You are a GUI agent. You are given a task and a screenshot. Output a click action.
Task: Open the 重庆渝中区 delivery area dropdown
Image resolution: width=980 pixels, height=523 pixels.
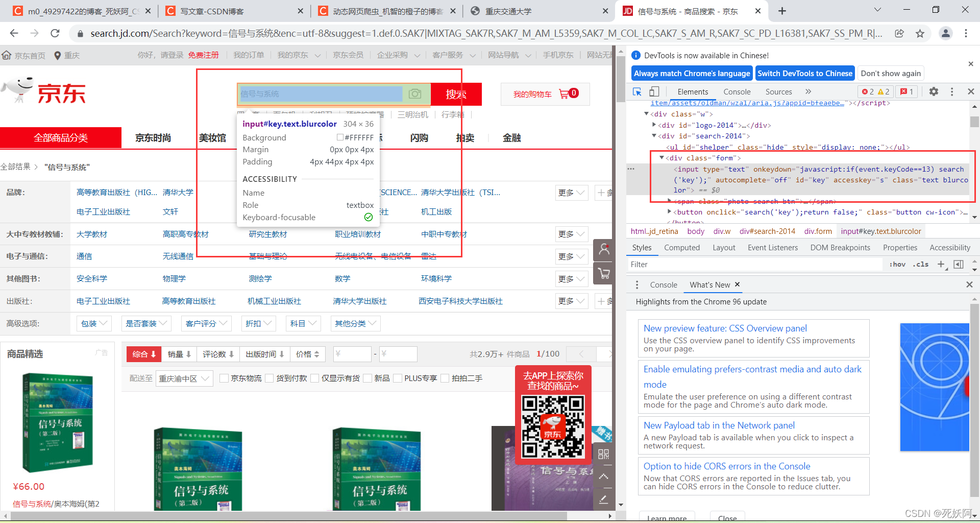(x=184, y=378)
